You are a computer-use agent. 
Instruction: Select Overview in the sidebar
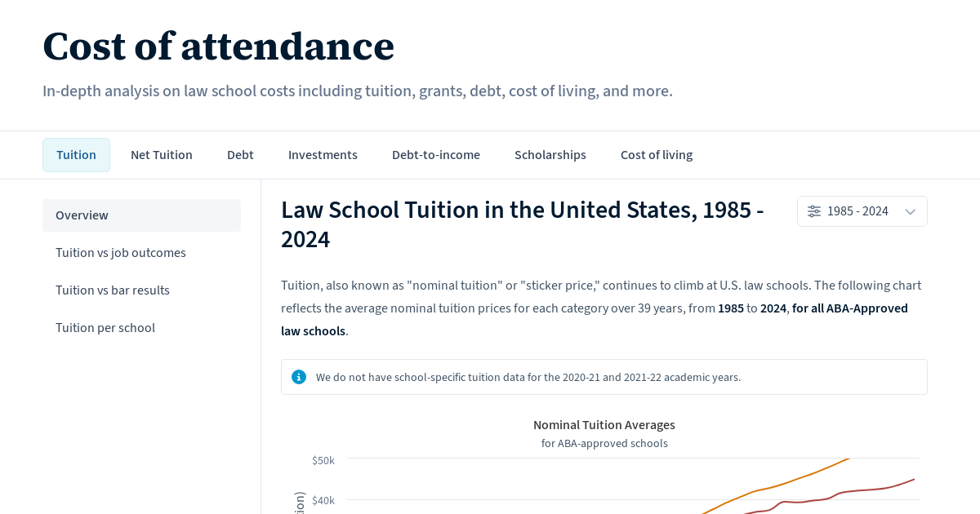point(141,215)
